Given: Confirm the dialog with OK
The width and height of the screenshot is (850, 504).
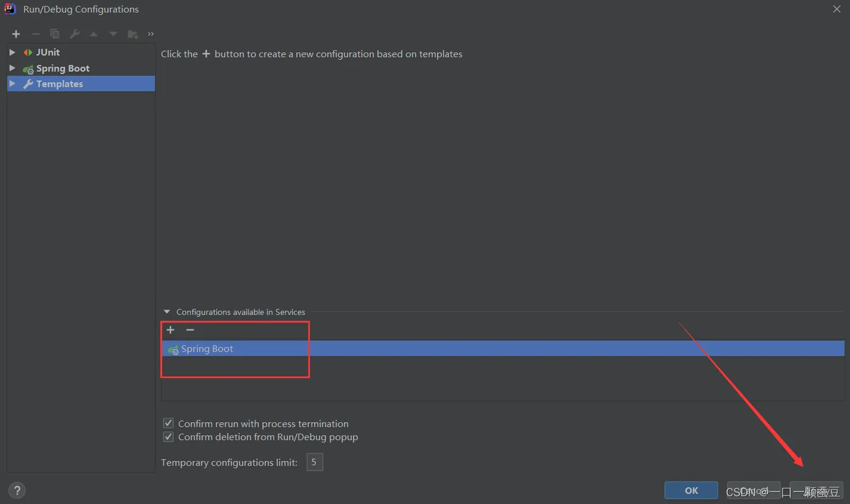Looking at the screenshot, I should pos(692,491).
